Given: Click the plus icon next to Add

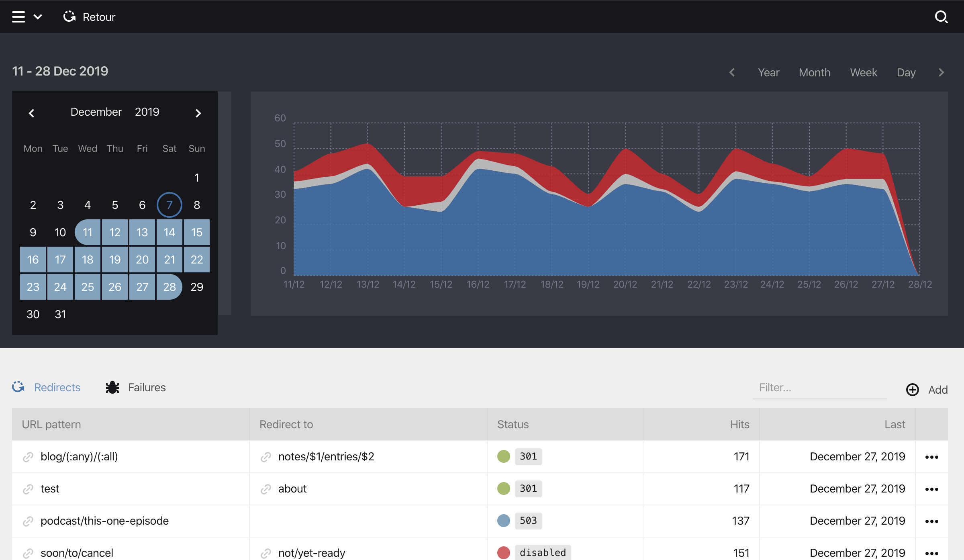Looking at the screenshot, I should 913,389.
